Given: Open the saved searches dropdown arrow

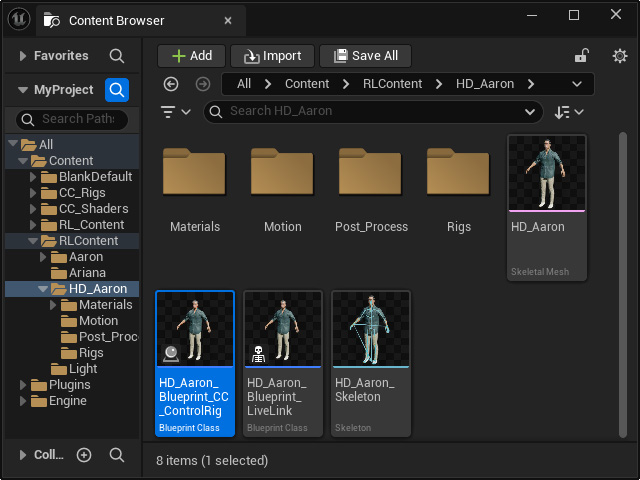Looking at the screenshot, I should point(530,111).
